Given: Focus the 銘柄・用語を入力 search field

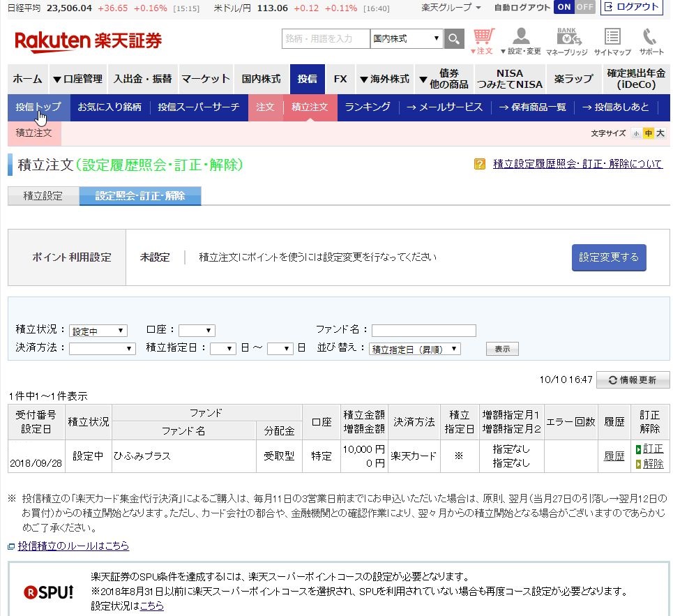Looking at the screenshot, I should [326, 38].
